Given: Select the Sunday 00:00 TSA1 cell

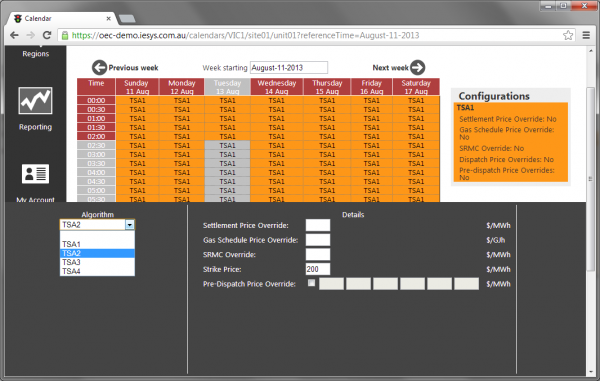Looking at the screenshot, I should pyautogui.click(x=137, y=101).
